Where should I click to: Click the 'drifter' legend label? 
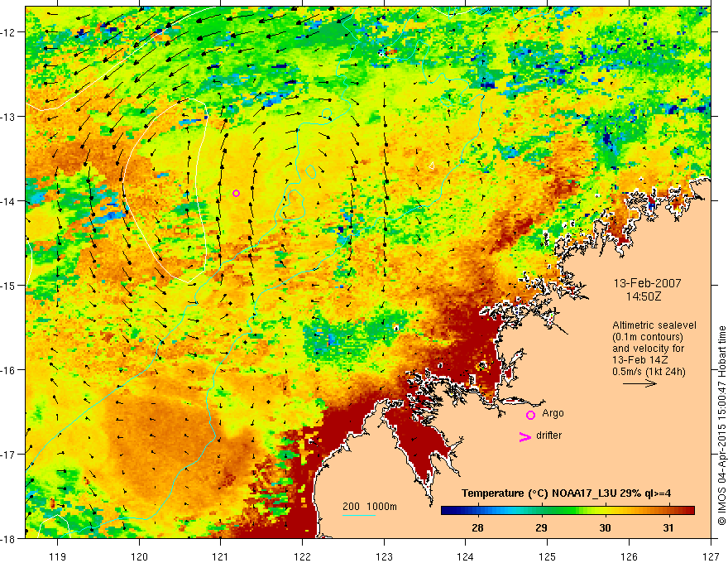click(x=548, y=435)
